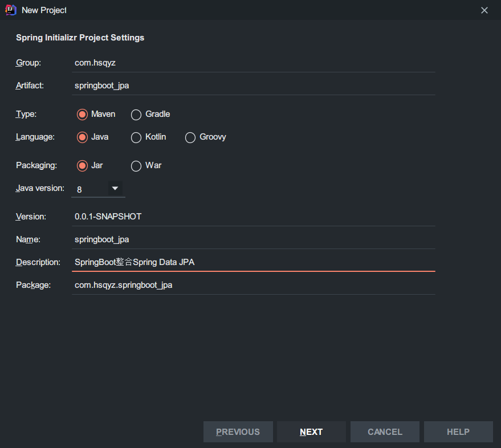Click the Language label
Screen dimensions: 501x448
click(x=35, y=137)
